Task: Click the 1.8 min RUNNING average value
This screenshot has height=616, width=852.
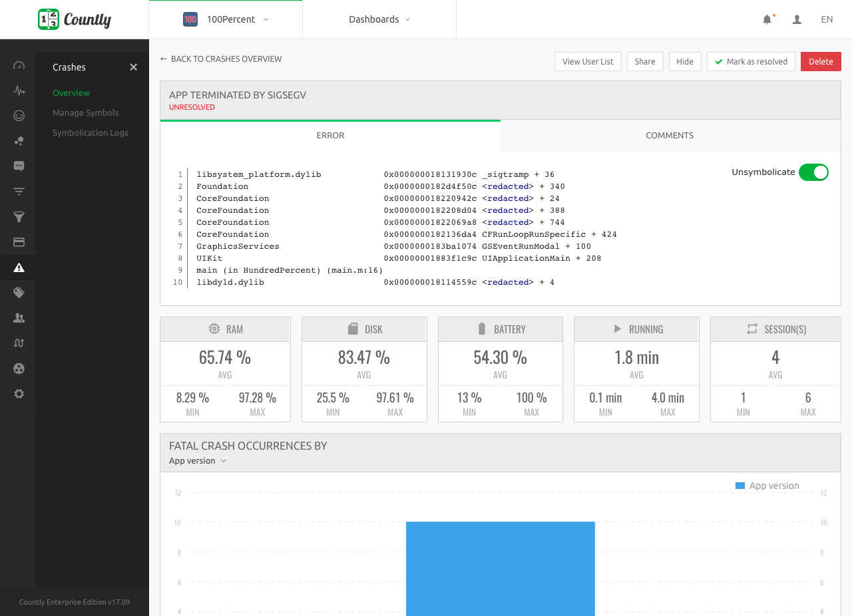Action: [636, 358]
